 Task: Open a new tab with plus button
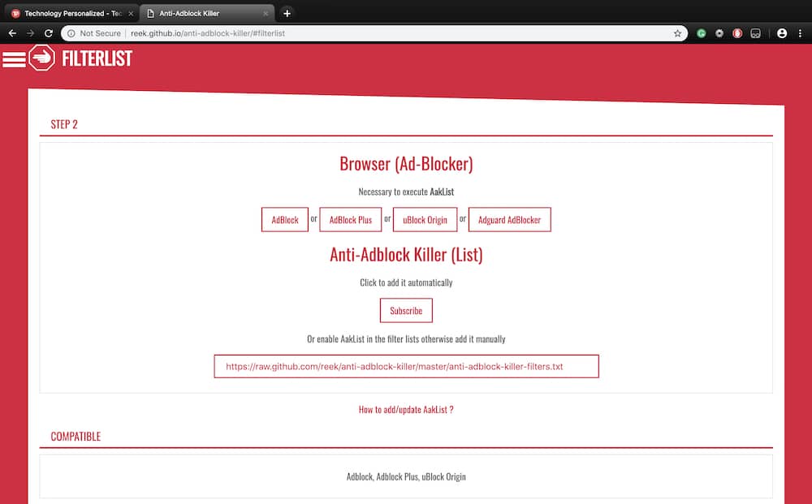pos(287,14)
